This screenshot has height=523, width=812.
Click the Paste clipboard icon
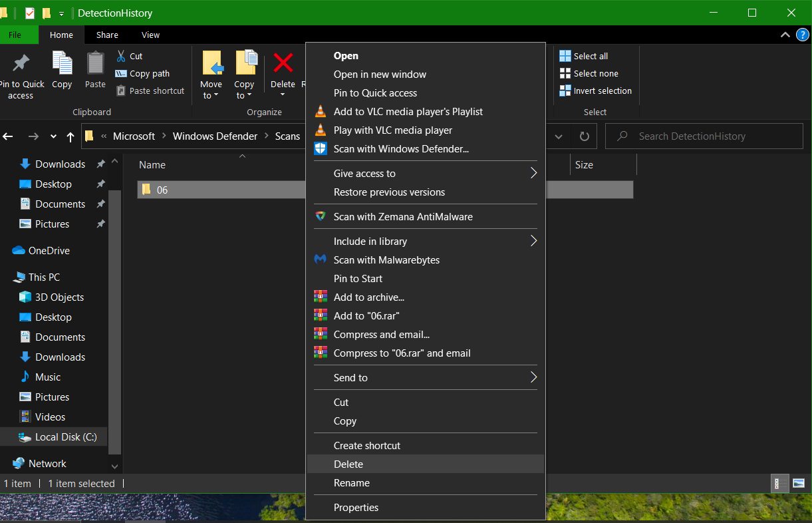95,63
